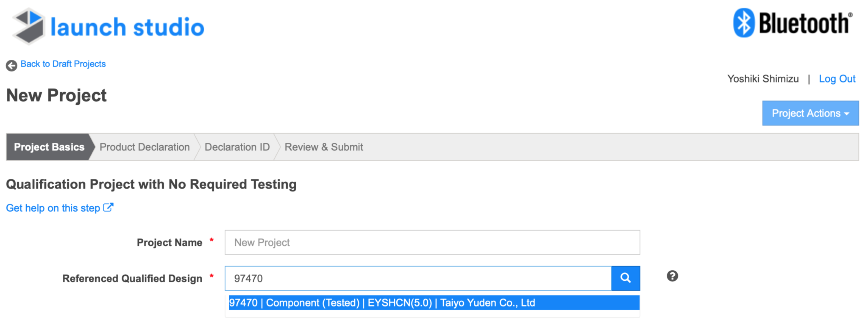This screenshot has width=868, height=332.
Task: Focus the Project Name text field
Action: (432, 242)
